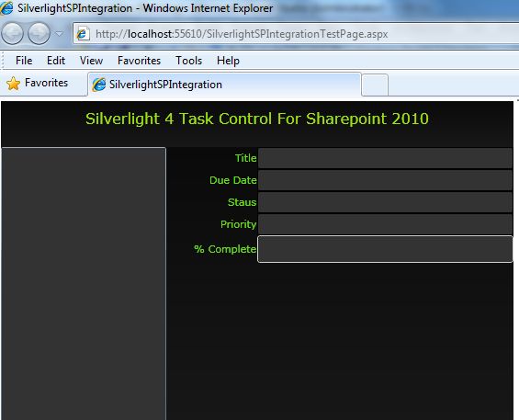Select the SilverlightSPIntegration tab
Viewport: 519px width, 420px height.
(x=224, y=85)
